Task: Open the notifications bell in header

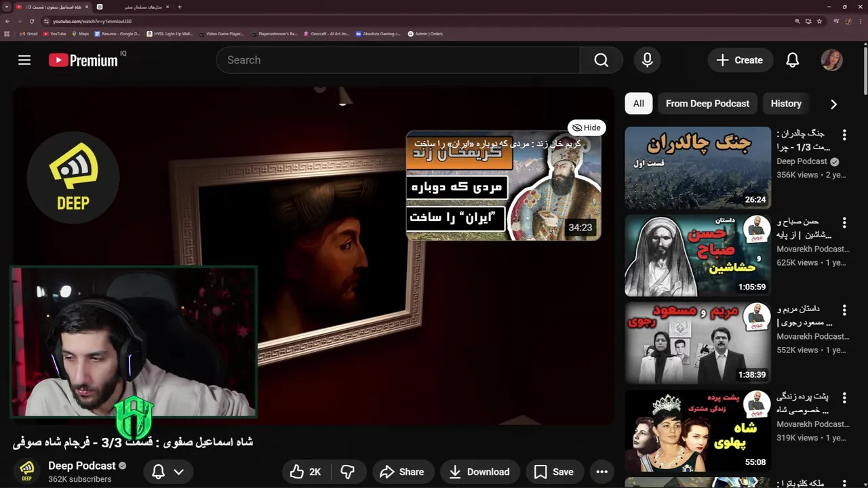Action: tap(793, 60)
